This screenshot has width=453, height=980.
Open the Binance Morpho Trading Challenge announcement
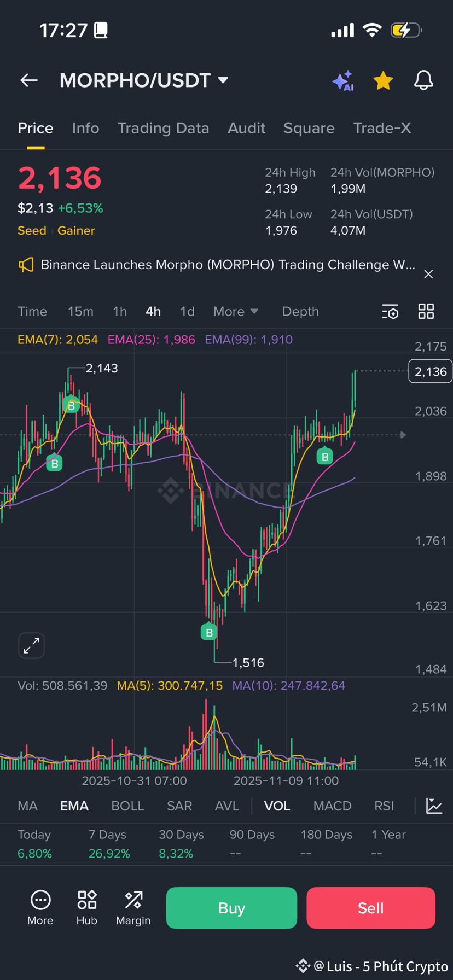click(228, 265)
